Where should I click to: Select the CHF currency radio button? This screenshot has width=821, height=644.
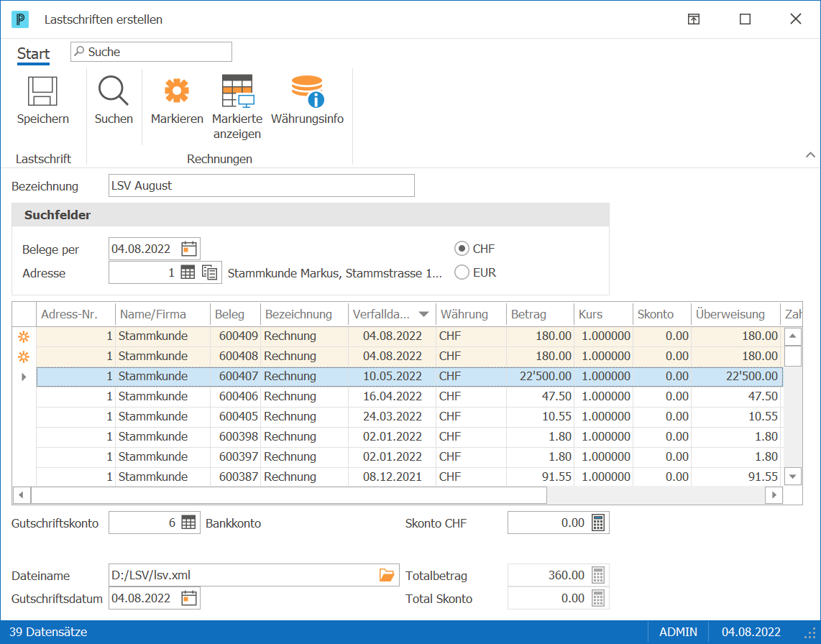point(462,249)
